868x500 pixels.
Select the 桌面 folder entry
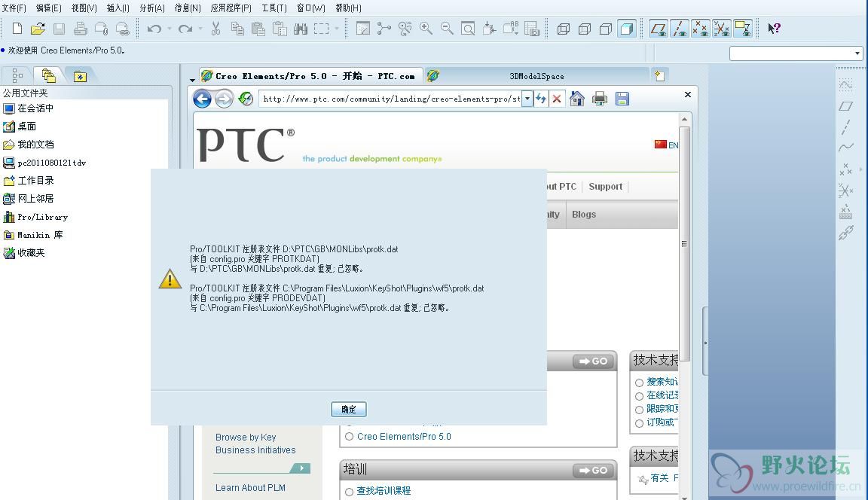(20, 126)
